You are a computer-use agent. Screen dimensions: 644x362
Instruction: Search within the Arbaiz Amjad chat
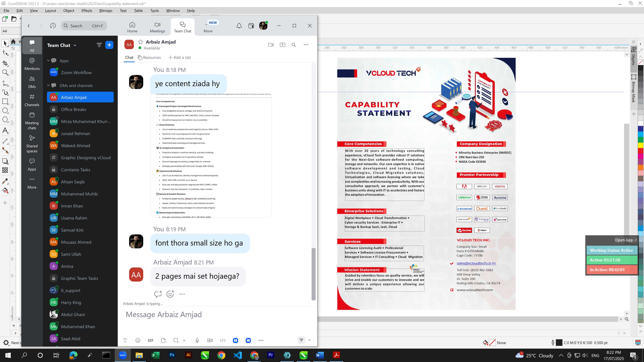pos(294,45)
